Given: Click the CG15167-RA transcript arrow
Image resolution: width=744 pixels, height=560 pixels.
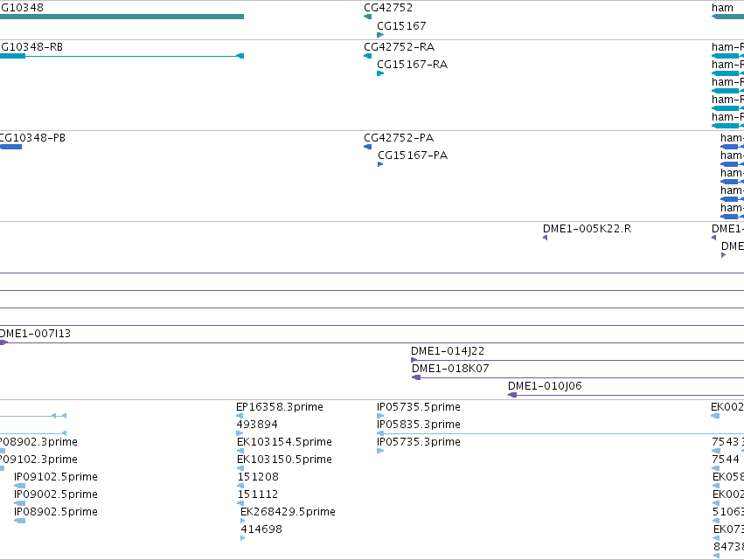Looking at the screenshot, I should [x=380, y=73].
